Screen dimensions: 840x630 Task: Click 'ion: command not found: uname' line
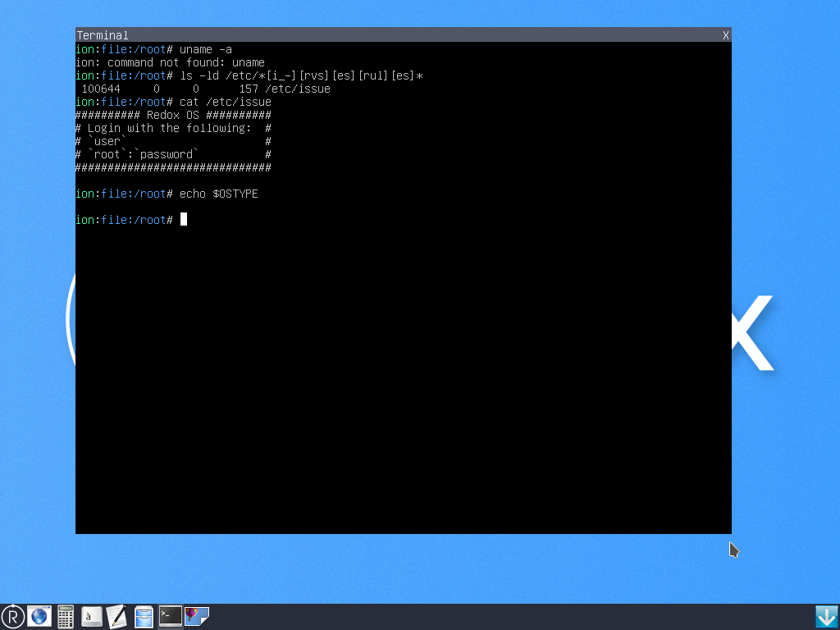click(170, 62)
